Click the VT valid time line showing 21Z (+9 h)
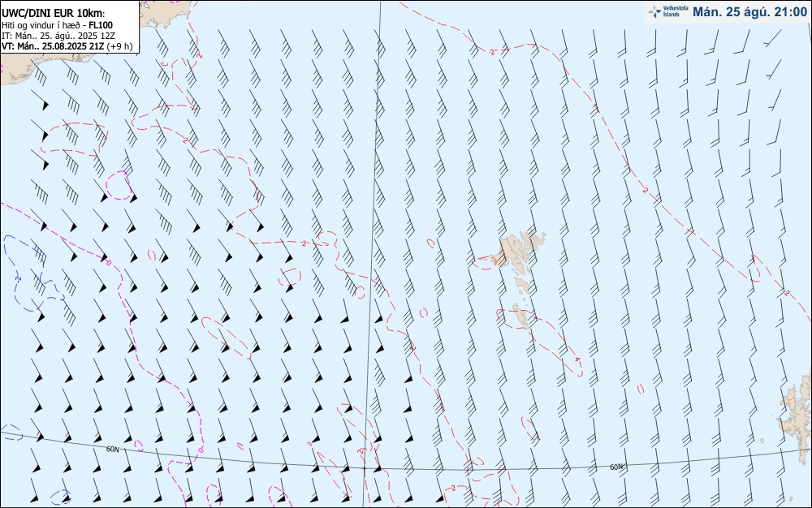Screen dimensions: 812x508 pyautogui.click(x=67, y=46)
